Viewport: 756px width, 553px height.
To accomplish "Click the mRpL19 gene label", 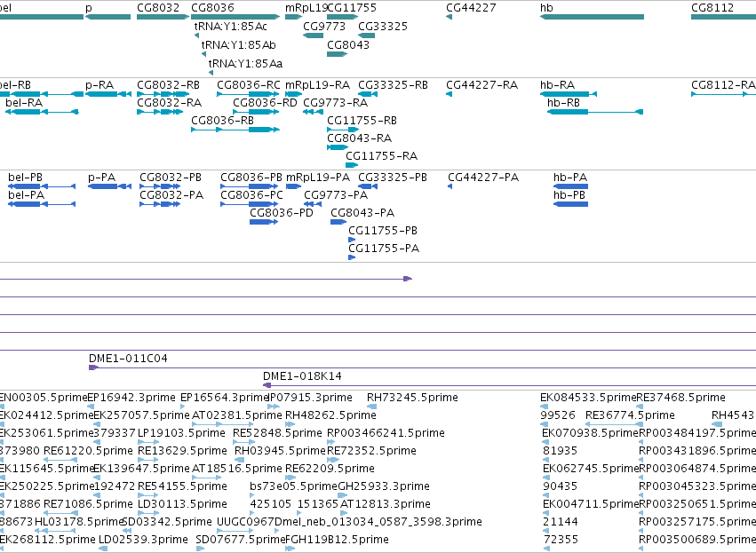I will (x=306, y=8).
